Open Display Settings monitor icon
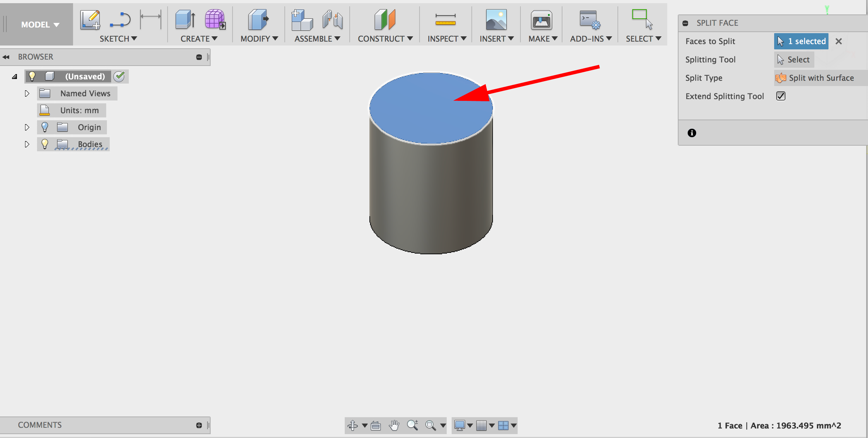The image size is (868, 438). (460, 425)
